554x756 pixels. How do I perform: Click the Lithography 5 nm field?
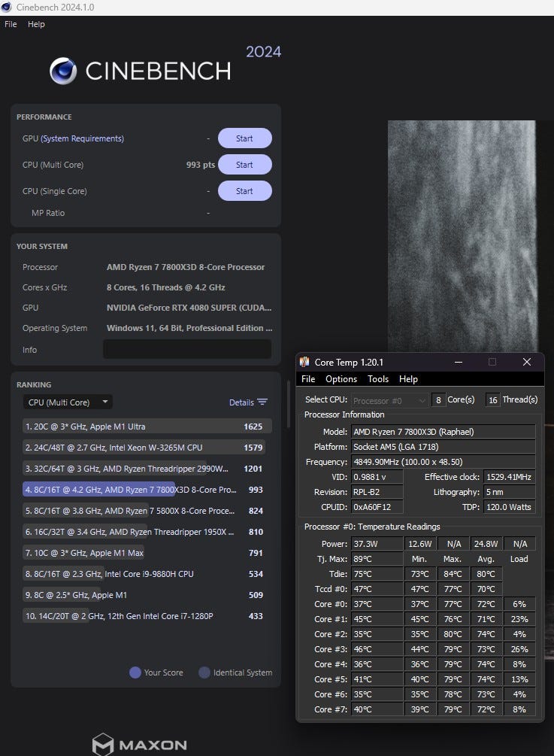pos(509,492)
